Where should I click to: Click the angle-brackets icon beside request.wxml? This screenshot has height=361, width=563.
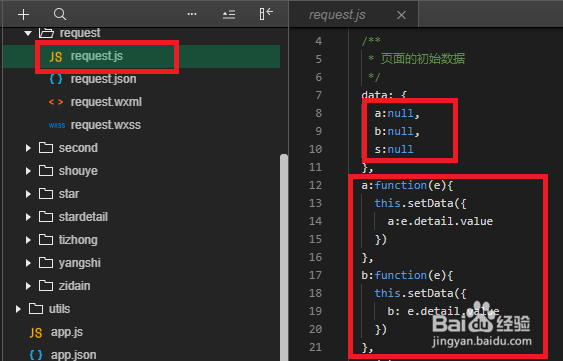click(56, 102)
